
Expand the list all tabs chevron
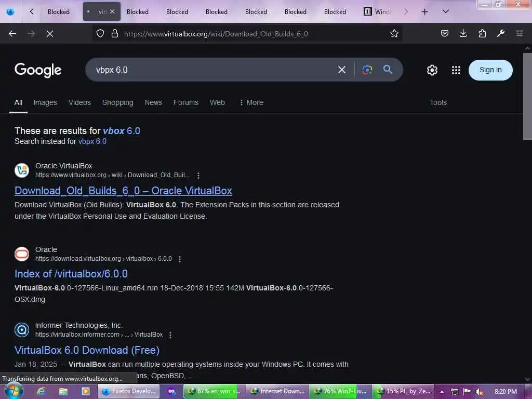click(445, 12)
